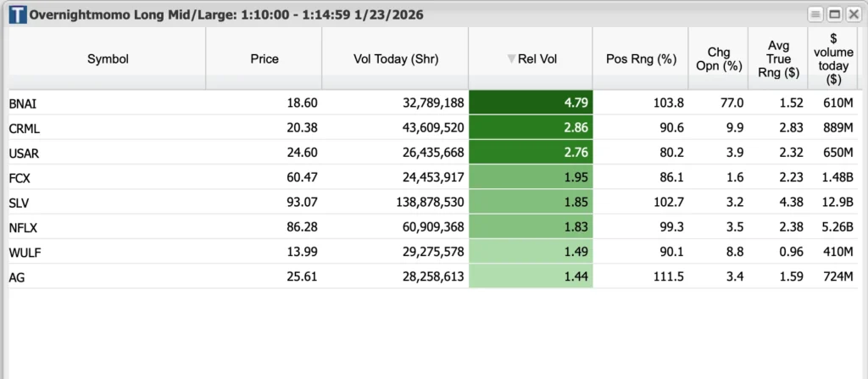Sort by the Price column header
The image size is (868, 379).
264,59
